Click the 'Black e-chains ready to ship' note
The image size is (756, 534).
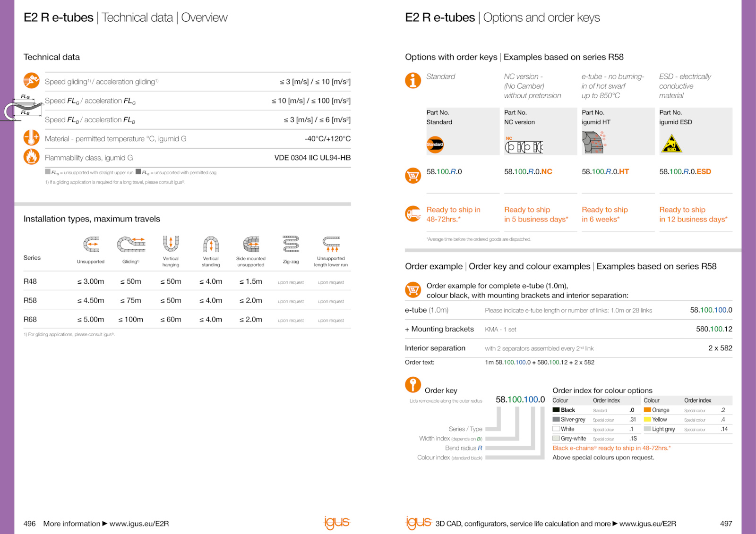[611, 448]
